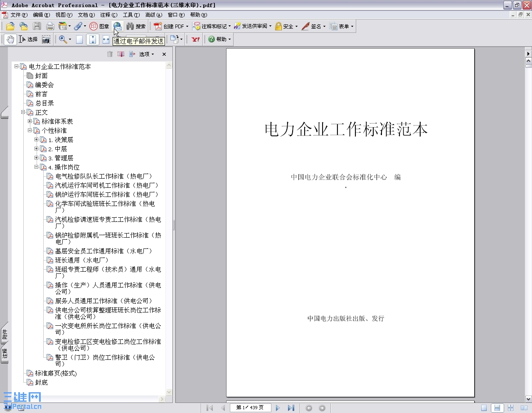Click the page number field 第1/439页
This screenshot has height=413, width=532.
250,408
